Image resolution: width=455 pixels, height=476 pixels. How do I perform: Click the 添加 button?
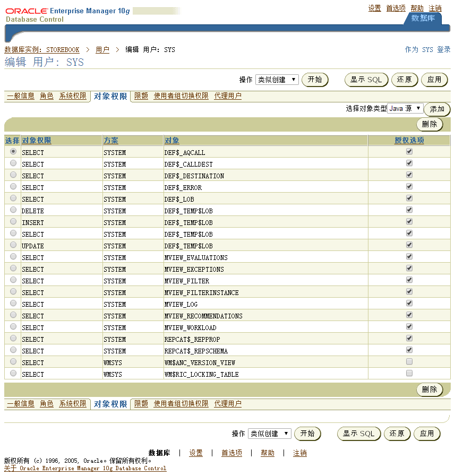(437, 109)
